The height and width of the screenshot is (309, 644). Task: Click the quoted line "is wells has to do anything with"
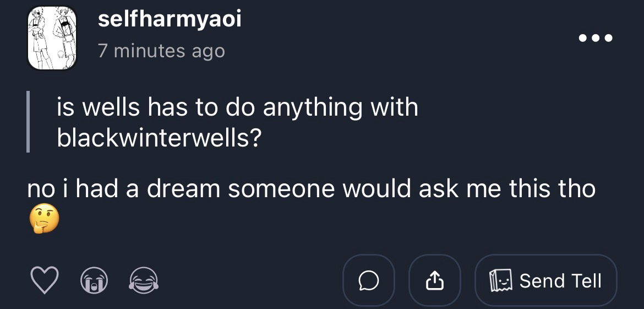point(237,107)
